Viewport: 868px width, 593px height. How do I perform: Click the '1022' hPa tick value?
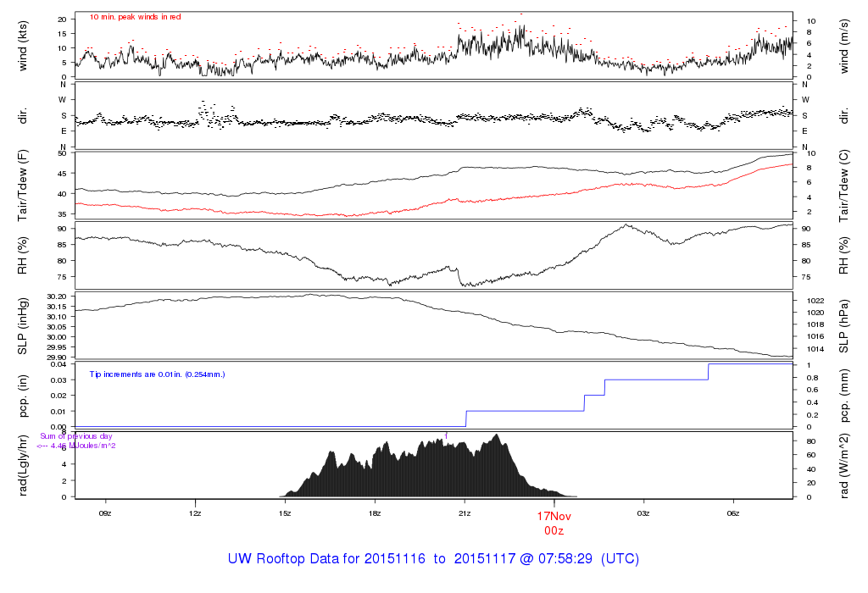(x=815, y=301)
